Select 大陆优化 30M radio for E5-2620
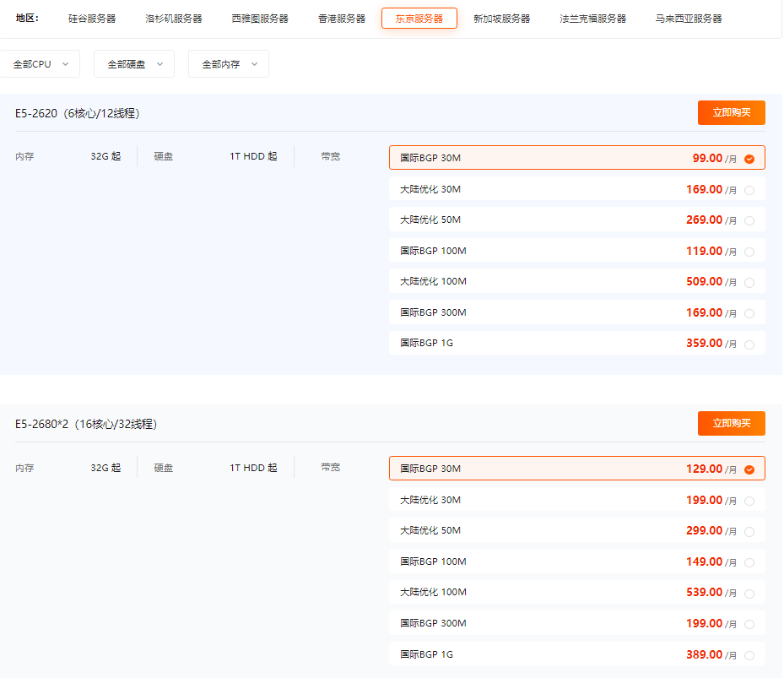This screenshot has width=784, height=678. [x=749, y=190]
